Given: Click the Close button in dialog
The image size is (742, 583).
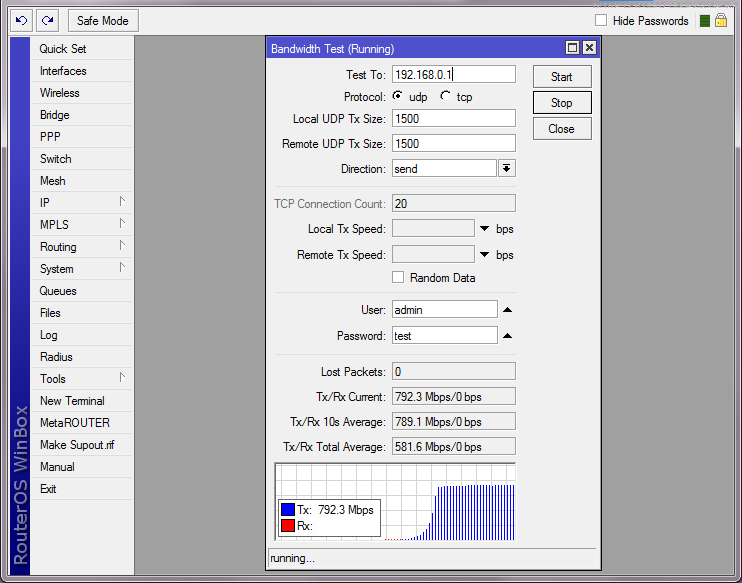Looking at the screenshot, I should tap(562, 129).
